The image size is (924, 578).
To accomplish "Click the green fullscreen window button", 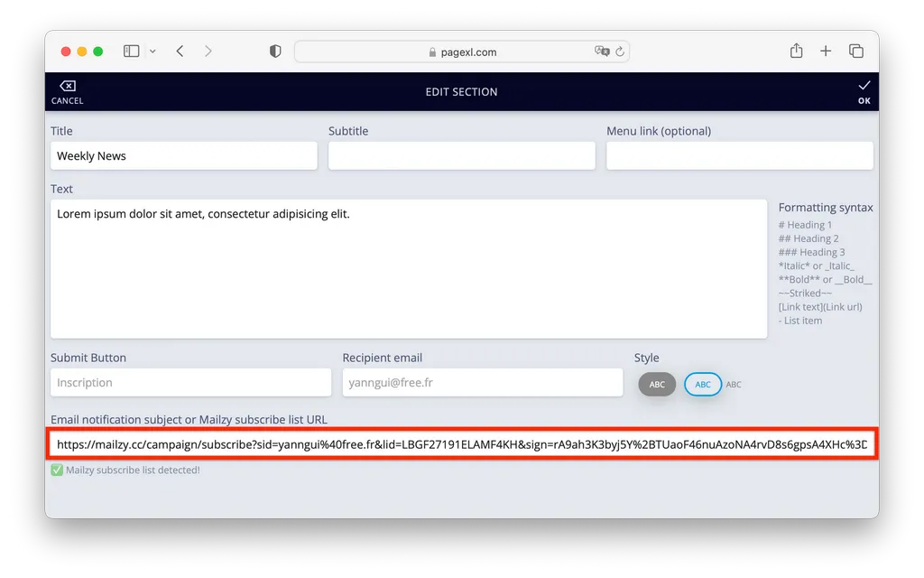I will pos(97,51).
